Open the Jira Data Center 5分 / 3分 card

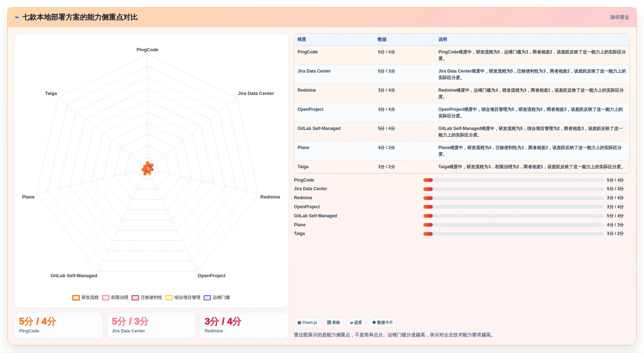point(151,325)
